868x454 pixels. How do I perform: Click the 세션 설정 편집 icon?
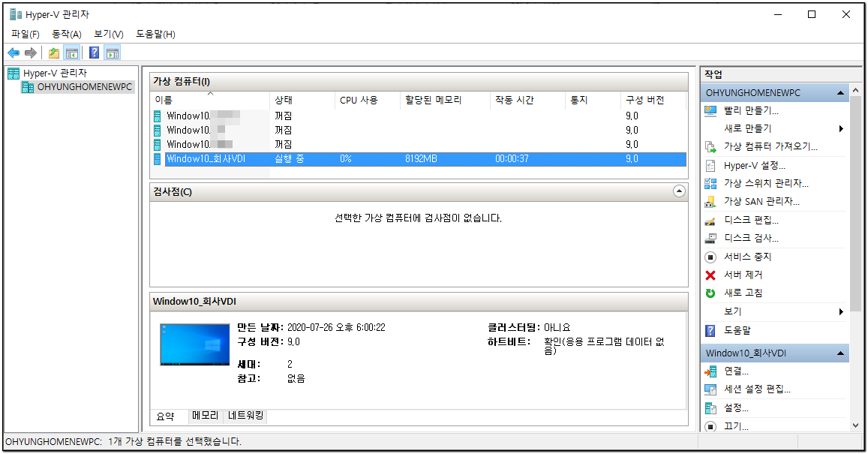[x=710, y=389]
